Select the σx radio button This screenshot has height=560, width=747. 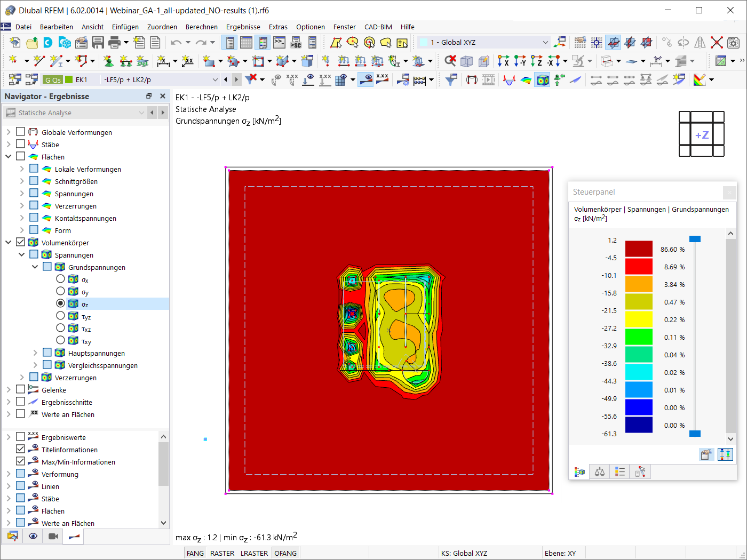click(60, 279)
